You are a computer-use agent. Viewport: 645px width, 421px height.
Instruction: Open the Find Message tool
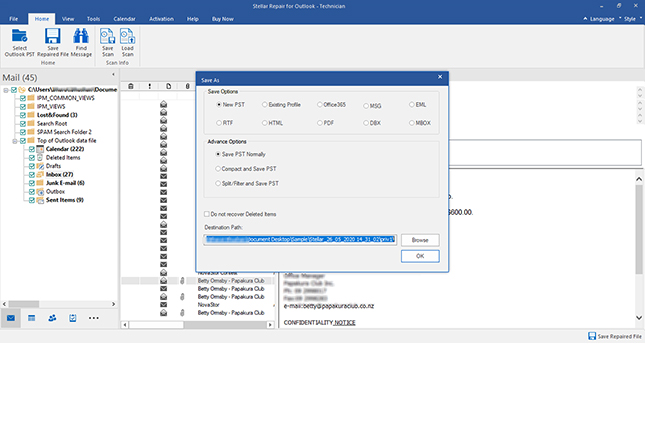[x=81, y=36]
